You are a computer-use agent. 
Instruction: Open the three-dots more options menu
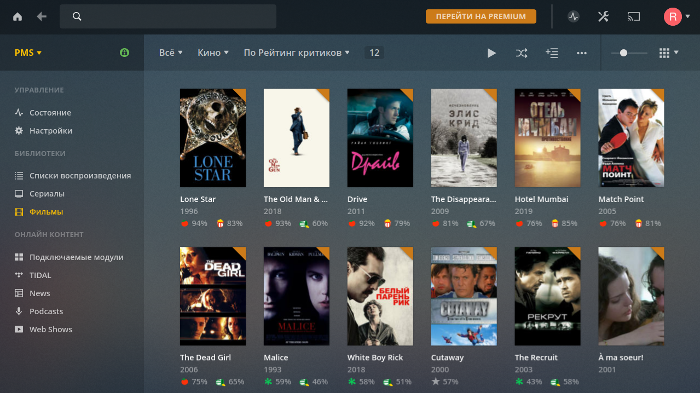coord(581,53)
